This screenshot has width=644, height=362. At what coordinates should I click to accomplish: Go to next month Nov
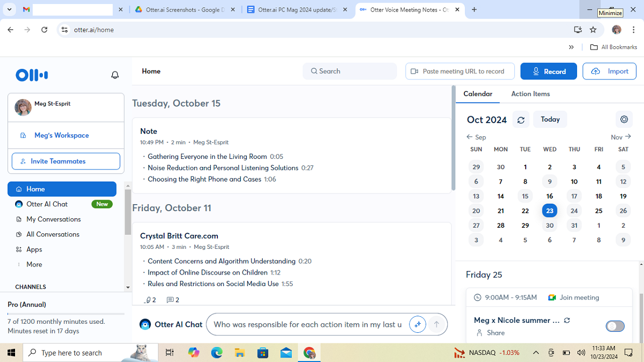click(x=621, y=137)
